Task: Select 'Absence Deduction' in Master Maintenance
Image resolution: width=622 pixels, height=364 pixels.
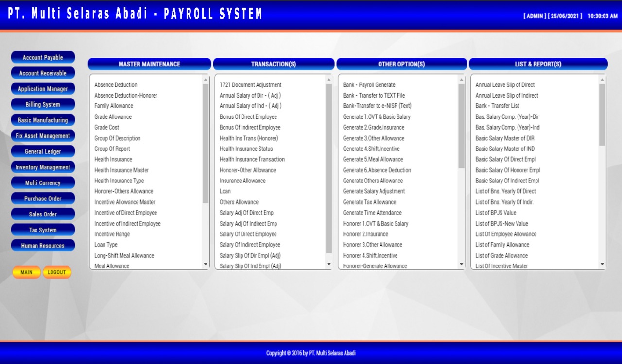Action: point(116,85)
